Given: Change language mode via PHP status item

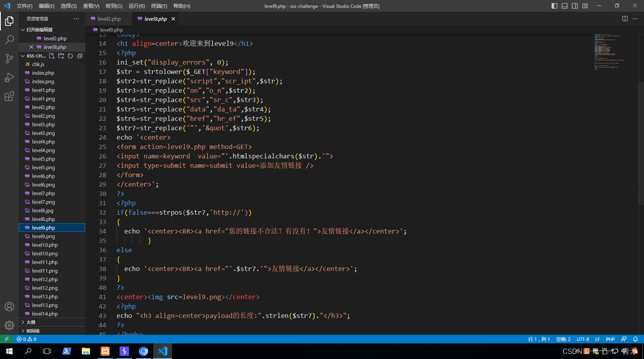Looking at the screenshot, I should click(610, 339).
